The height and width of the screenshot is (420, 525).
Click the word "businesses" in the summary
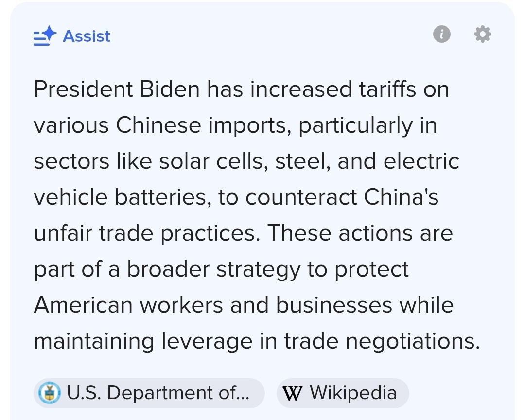(x=333, y=306)
